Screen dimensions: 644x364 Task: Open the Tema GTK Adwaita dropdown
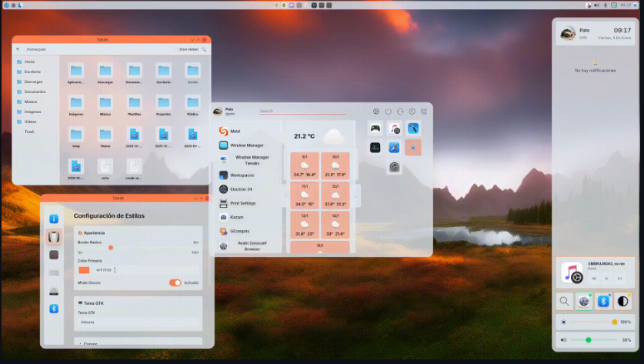[x=138, y=322]
